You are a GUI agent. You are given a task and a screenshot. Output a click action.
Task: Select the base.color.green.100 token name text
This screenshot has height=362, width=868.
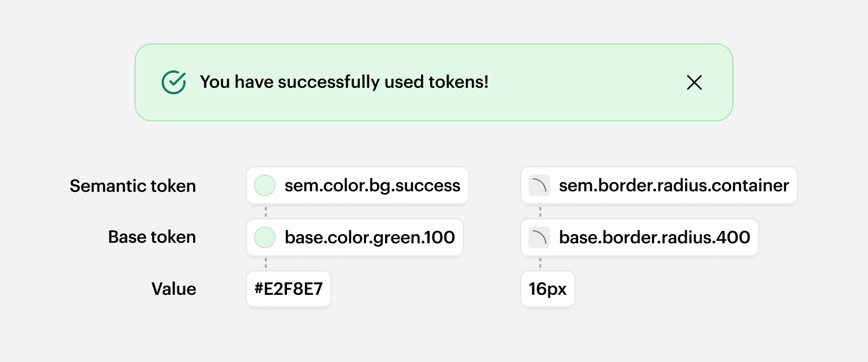[x=369, y=237]
